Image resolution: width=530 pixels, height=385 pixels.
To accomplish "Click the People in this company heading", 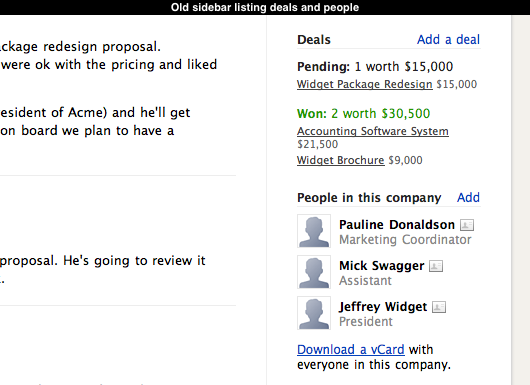I will 369,198.
